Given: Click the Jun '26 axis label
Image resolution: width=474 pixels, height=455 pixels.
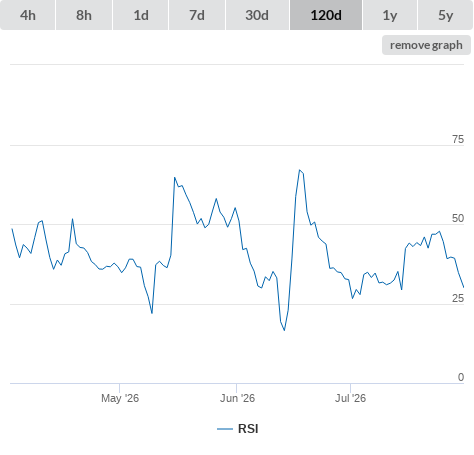Looking at the screenshot, I should (237, 398).
